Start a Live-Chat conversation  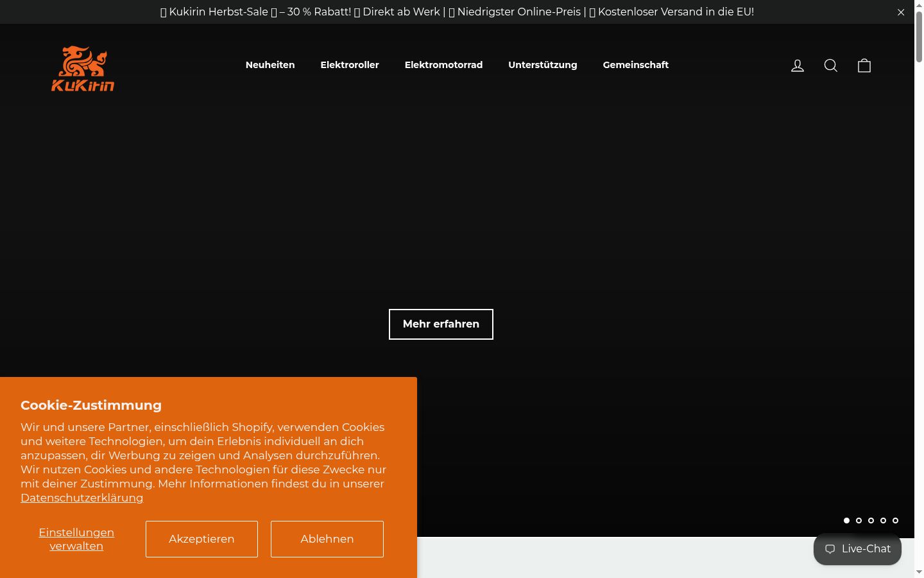[x=857, y=549]
